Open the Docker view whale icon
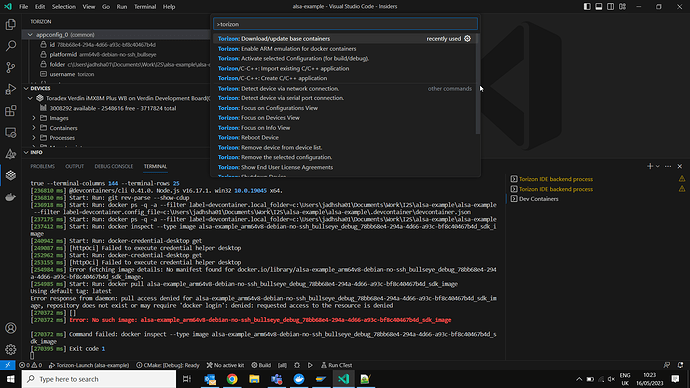 (x=11, y=197)
